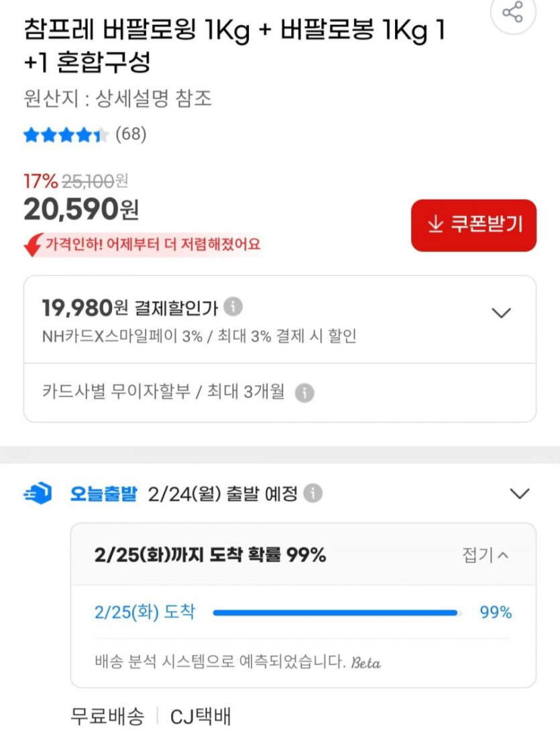Image resolution: width=560 pixels, height=733 pixels.
Task: Open info icon beside 결제할인가
Action: click(x=233, y=306)
